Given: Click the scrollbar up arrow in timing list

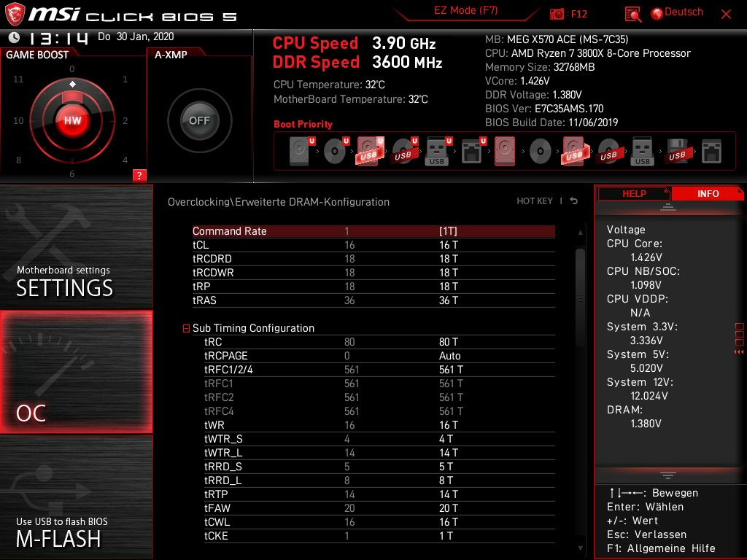Looking at the screenshot, I should [580, 233].
